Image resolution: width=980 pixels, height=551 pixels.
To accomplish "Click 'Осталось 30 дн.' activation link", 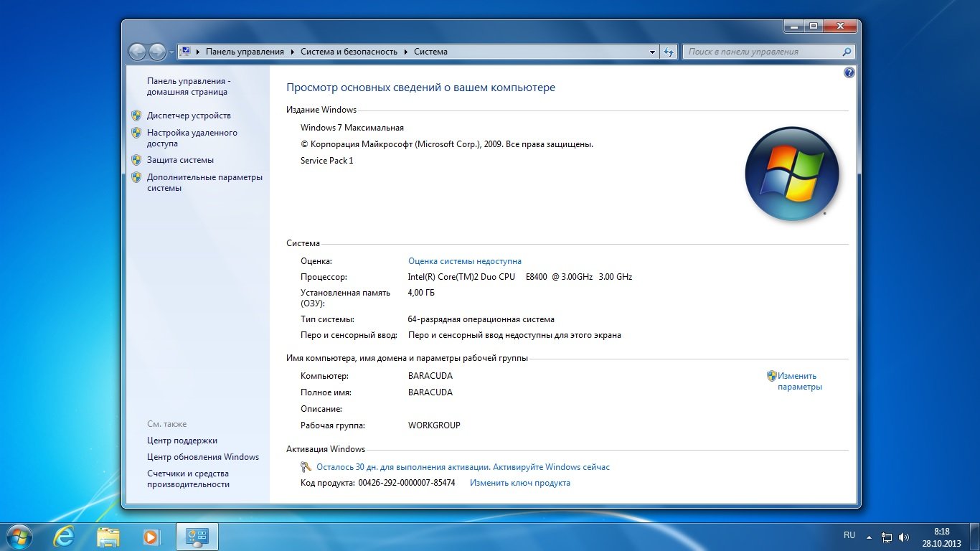I will click(463, 467).
